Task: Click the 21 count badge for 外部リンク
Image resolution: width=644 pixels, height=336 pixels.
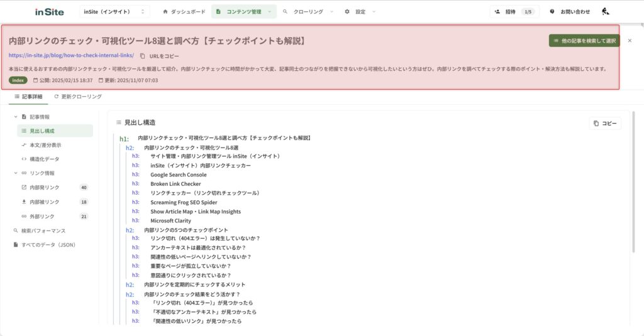Action: pos(84,216)
